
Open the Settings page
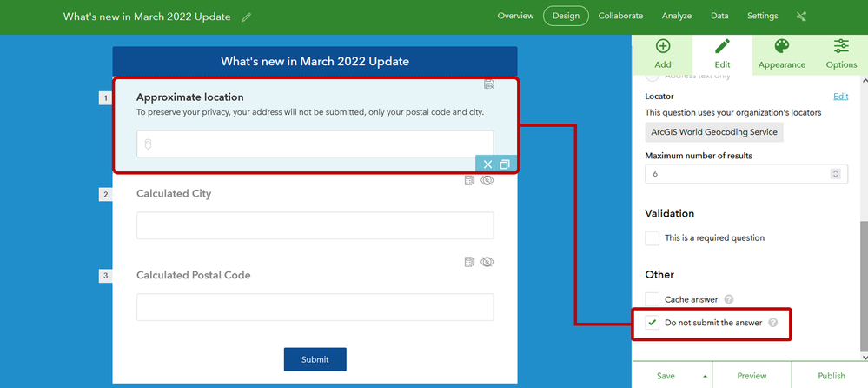click(762, 16)
